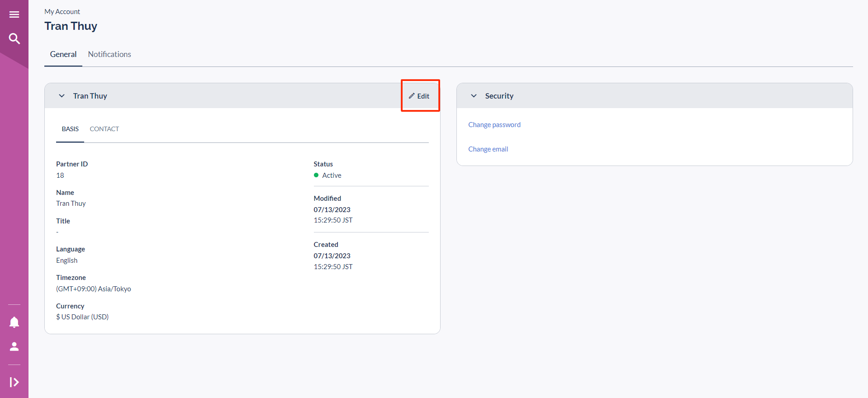Collapse the Tran Thuy panel chevron
Image resolution: width=868 pixels, height=398 pixels.
point(62,96)
